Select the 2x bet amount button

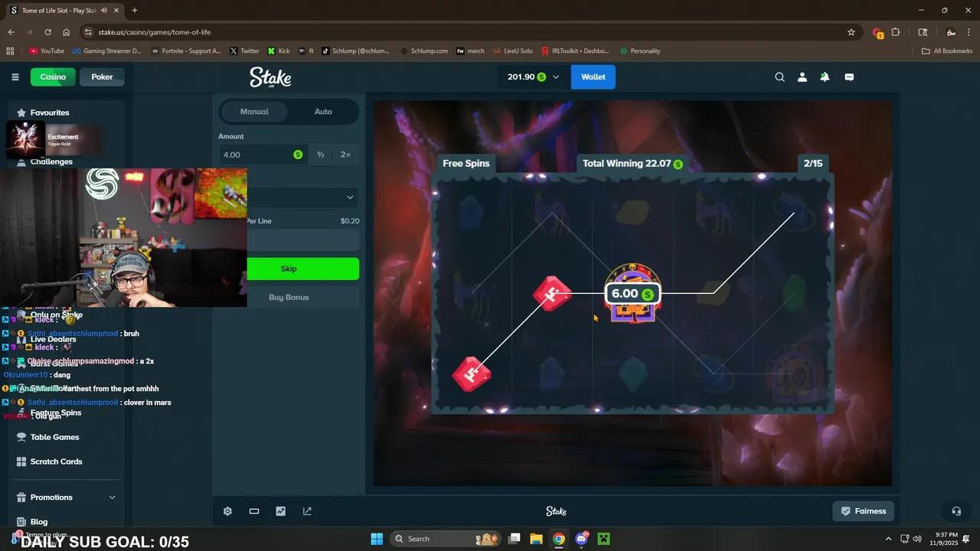[345, 154]
